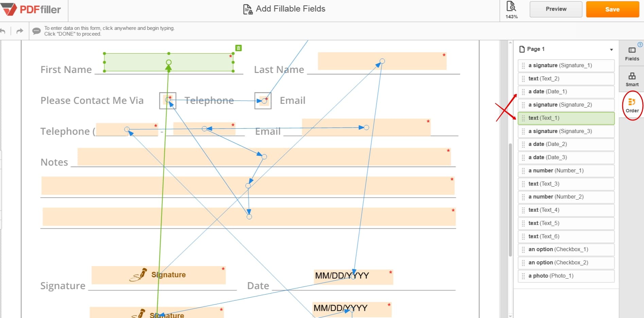644x318 pixels.
Task: Click the PDFfiller logo
Action: click(x=31, y=10)
